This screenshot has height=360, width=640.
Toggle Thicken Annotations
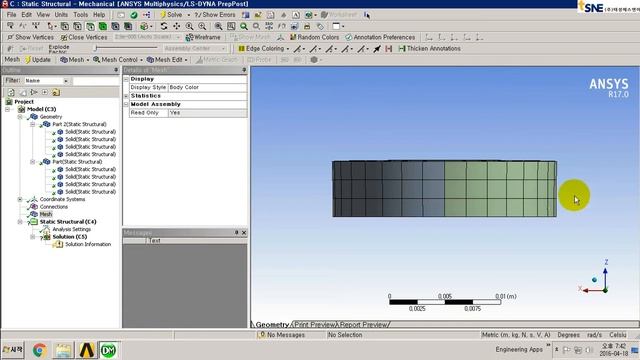429,49
